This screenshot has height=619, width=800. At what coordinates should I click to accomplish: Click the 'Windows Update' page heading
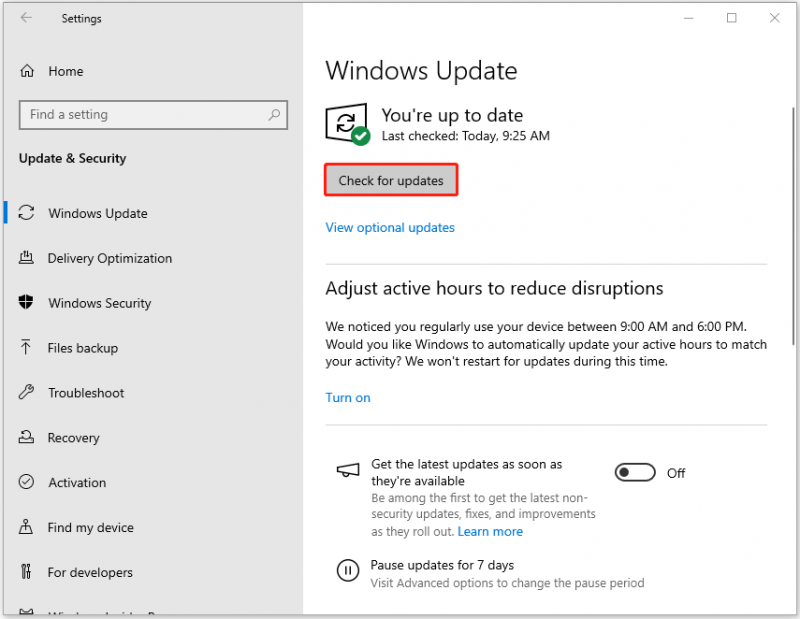click(x=421, y=70)
